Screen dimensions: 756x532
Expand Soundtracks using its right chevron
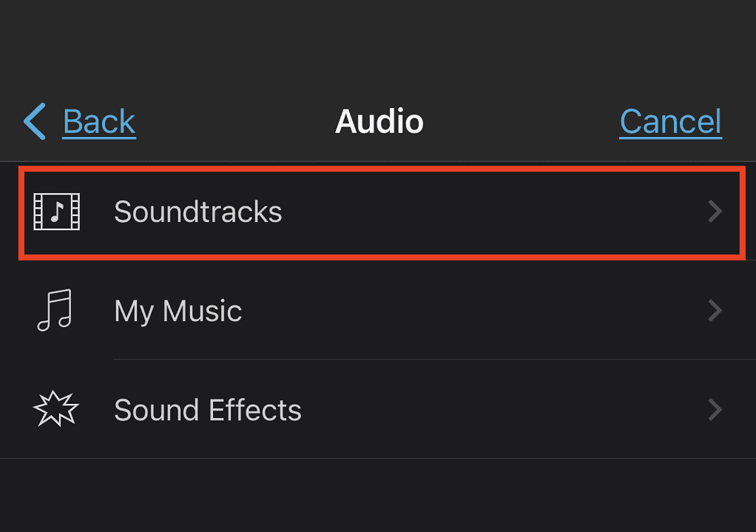pyautogui.click(x=714, y=212)
